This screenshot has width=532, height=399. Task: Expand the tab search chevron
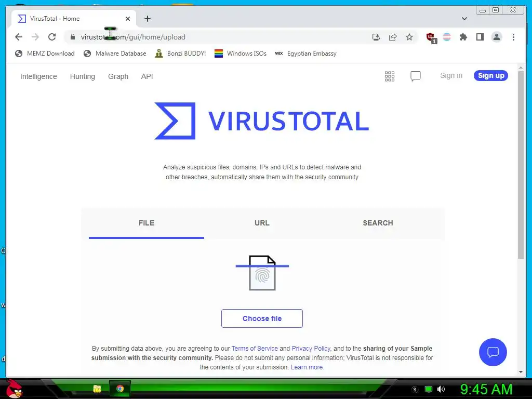click(x=464, y=19)
